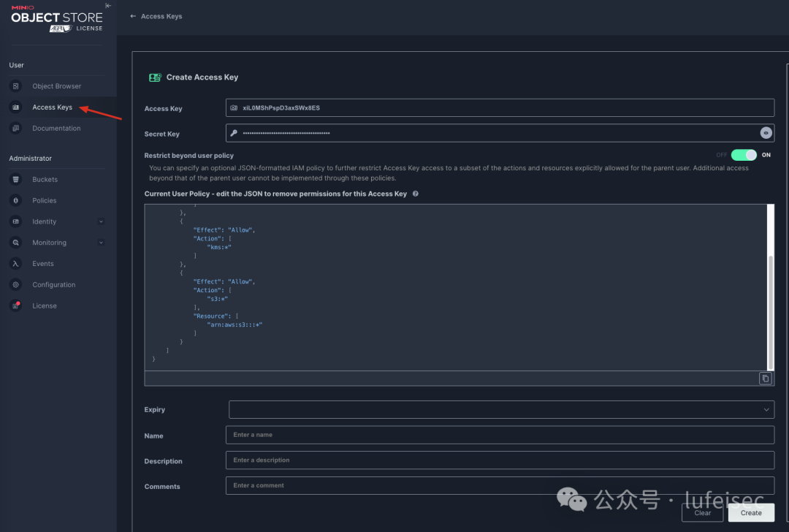Click the License sidebar icon

[15, 306]
